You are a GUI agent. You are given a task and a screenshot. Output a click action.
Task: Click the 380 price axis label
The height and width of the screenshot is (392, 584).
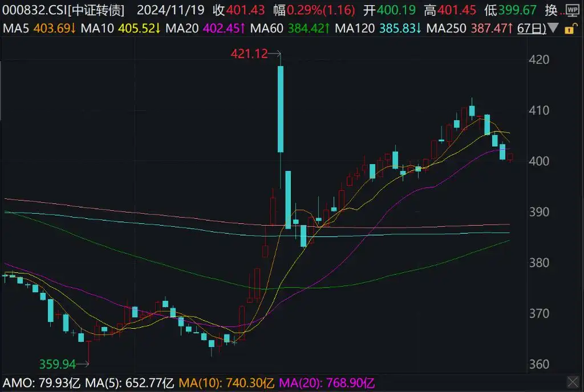pyautogui.click(x=539, y=263)
